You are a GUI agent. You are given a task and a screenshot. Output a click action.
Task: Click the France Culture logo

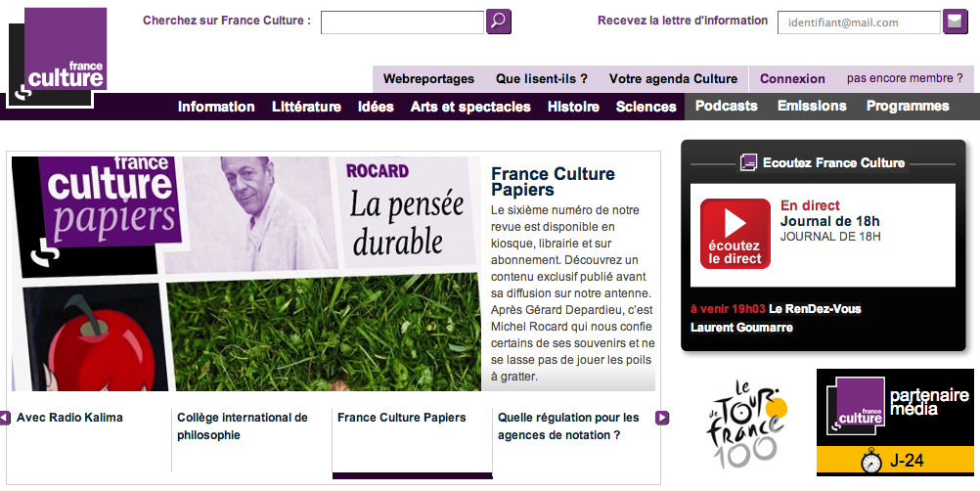(x=58, y=58)
